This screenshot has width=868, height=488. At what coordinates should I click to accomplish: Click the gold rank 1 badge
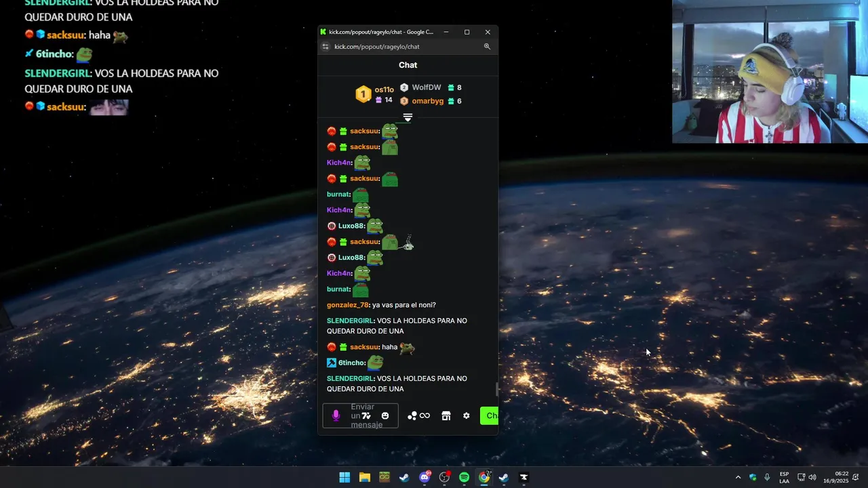point(363,94)
